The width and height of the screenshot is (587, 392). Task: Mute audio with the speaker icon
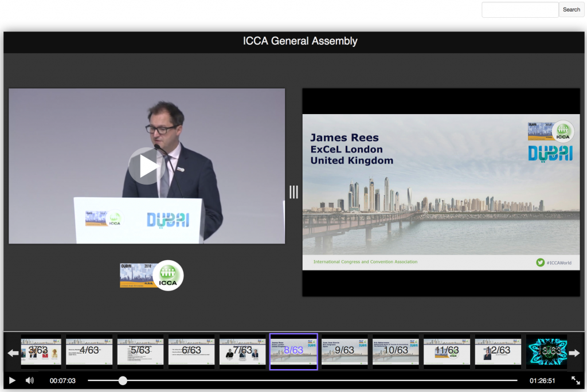pyautogui.click(x=30, y=381)
